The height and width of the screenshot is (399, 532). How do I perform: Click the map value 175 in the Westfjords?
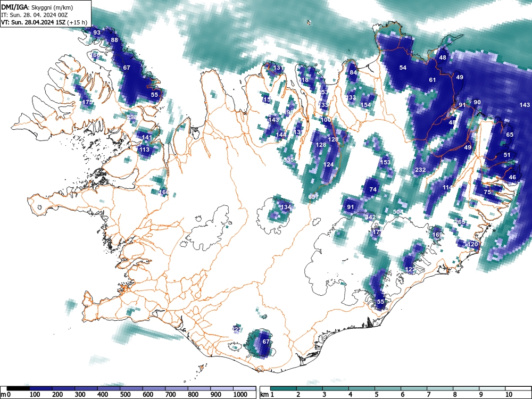87,103
